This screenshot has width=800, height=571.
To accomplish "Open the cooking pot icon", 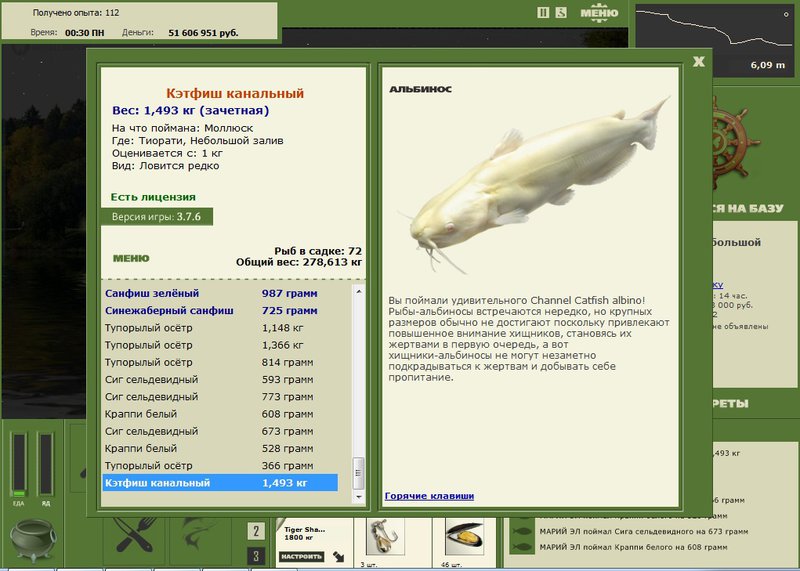I will pos(33,539).
